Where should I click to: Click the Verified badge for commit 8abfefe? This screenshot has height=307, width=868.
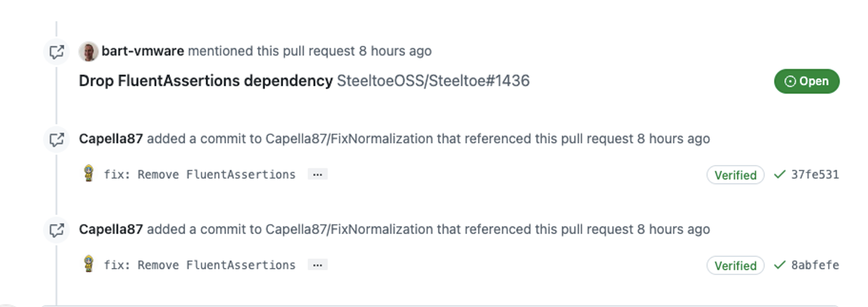(x=735, y=266)
